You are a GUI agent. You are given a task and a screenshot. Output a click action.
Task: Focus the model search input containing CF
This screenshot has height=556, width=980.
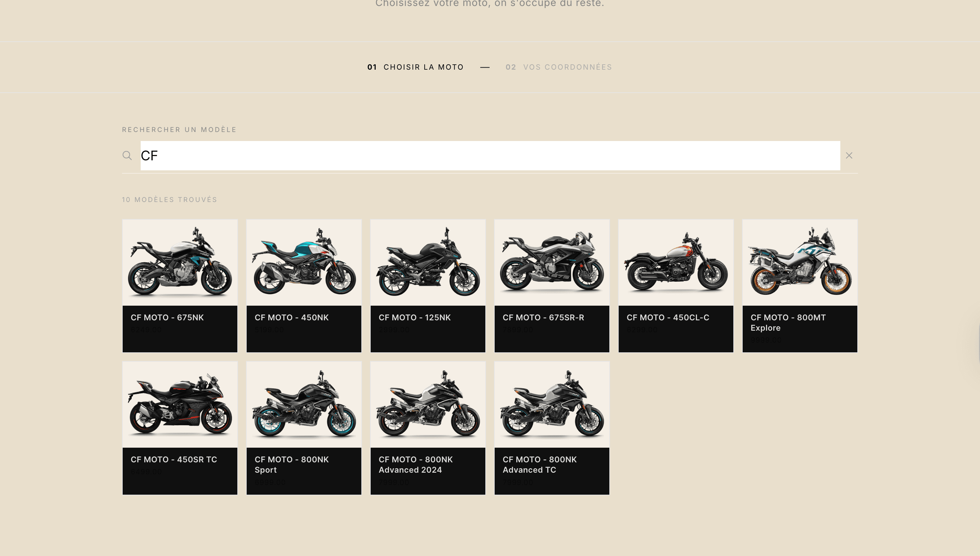(490, 155)
